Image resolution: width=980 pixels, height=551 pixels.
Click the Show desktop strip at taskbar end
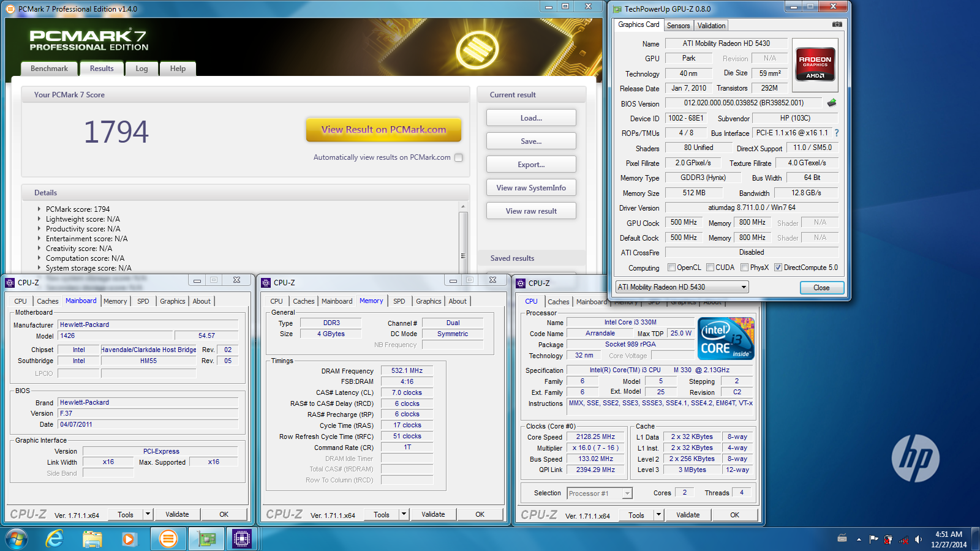(x=976, y=539)
